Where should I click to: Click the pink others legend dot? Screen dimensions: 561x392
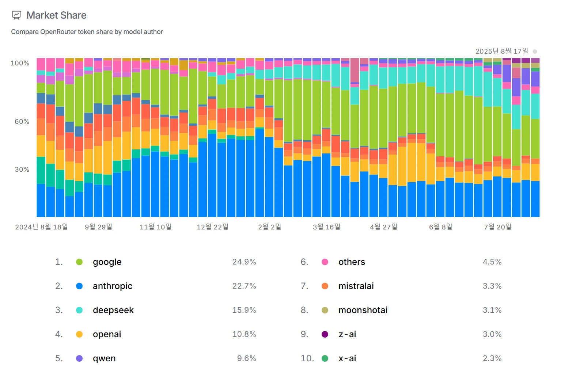(325, 262)
